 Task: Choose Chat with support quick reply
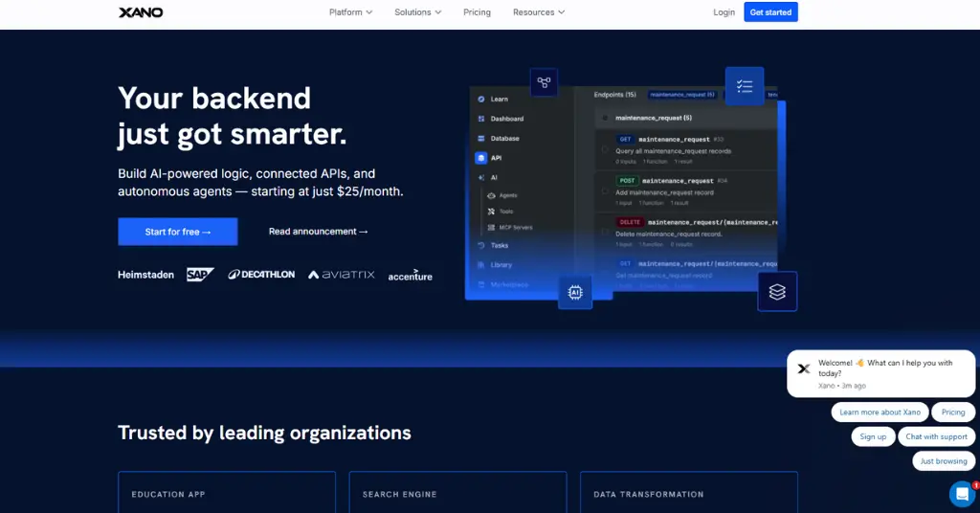pyautogui.click(x=936, y=436)
